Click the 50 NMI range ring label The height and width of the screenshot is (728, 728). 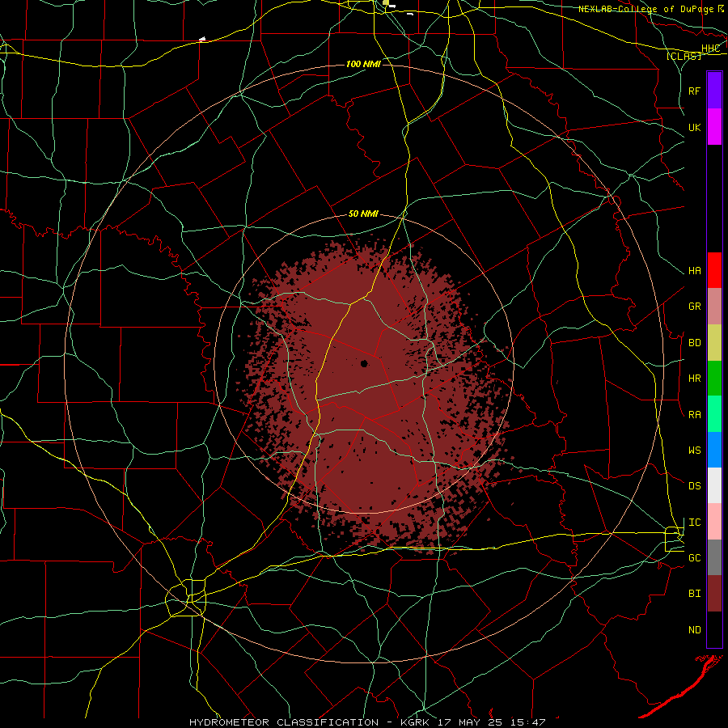click(363, 214)
